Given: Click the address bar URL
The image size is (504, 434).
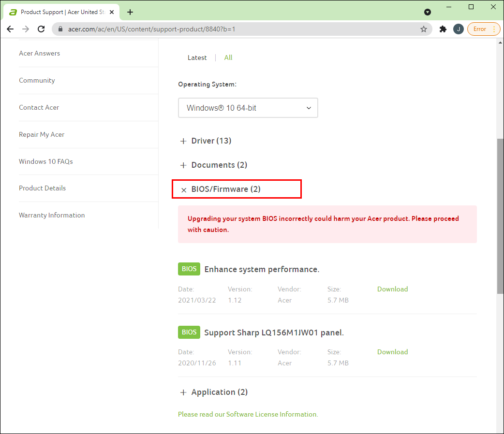Looking at the screenshot, I should [x=151, y=29].
